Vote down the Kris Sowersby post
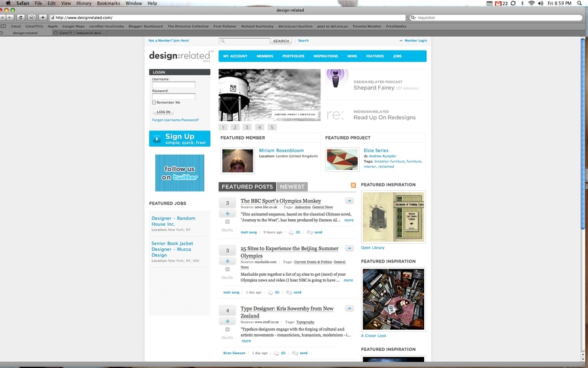 point(228,329)
